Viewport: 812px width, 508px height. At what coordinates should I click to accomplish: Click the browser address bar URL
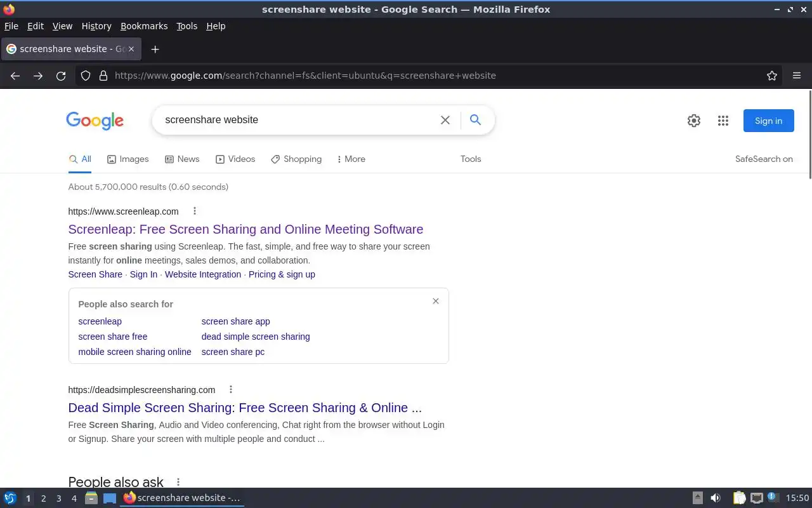tap(305, 76)
